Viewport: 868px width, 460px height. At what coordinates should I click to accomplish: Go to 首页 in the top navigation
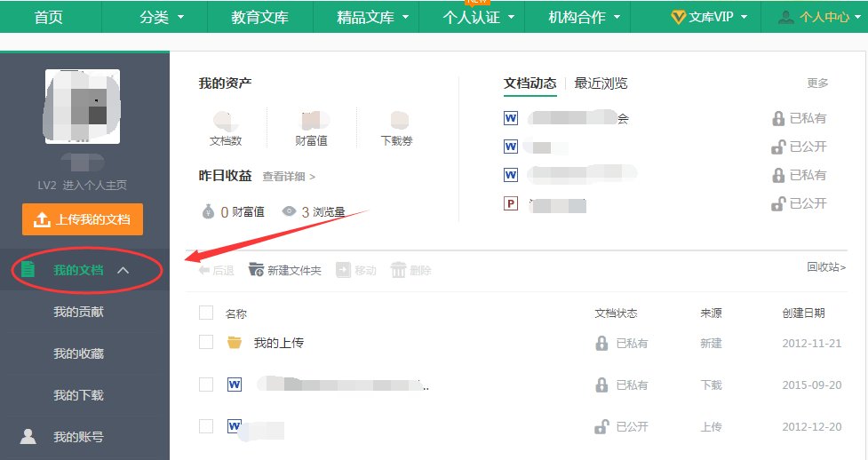[49, 17]
